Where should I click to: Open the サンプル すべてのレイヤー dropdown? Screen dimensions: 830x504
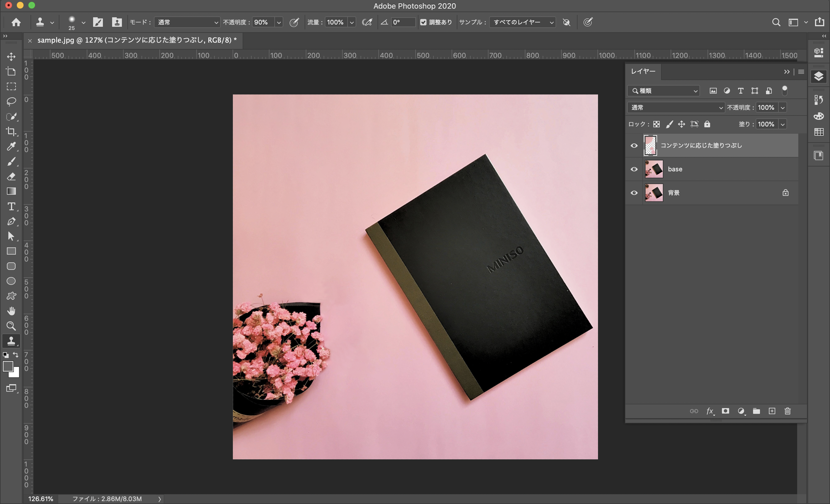click(522, 22)
